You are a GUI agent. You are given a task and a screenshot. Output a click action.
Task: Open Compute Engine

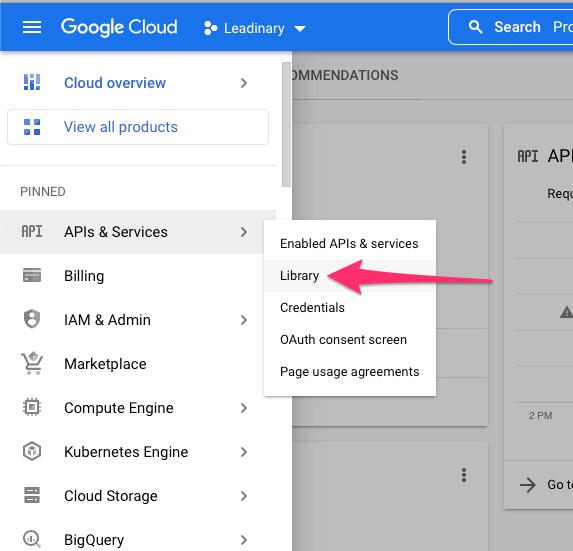119,408
